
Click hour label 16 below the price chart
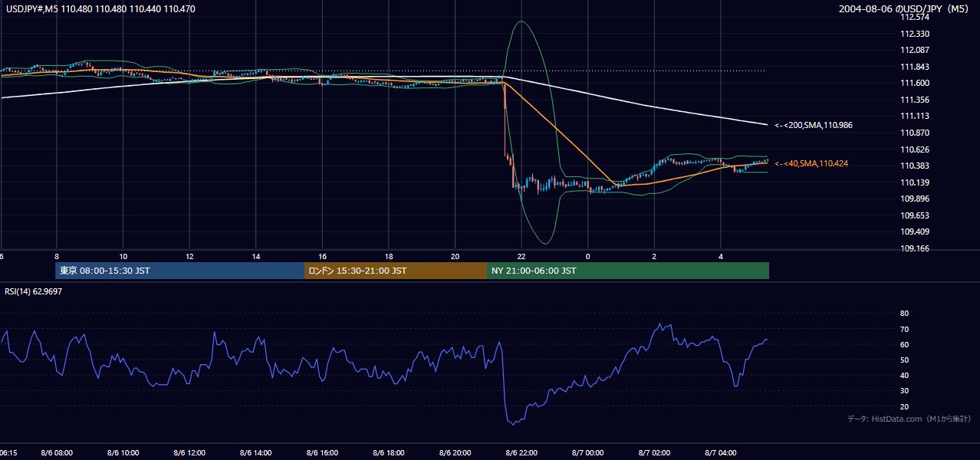pyautogui.click(x=323, y=256)
